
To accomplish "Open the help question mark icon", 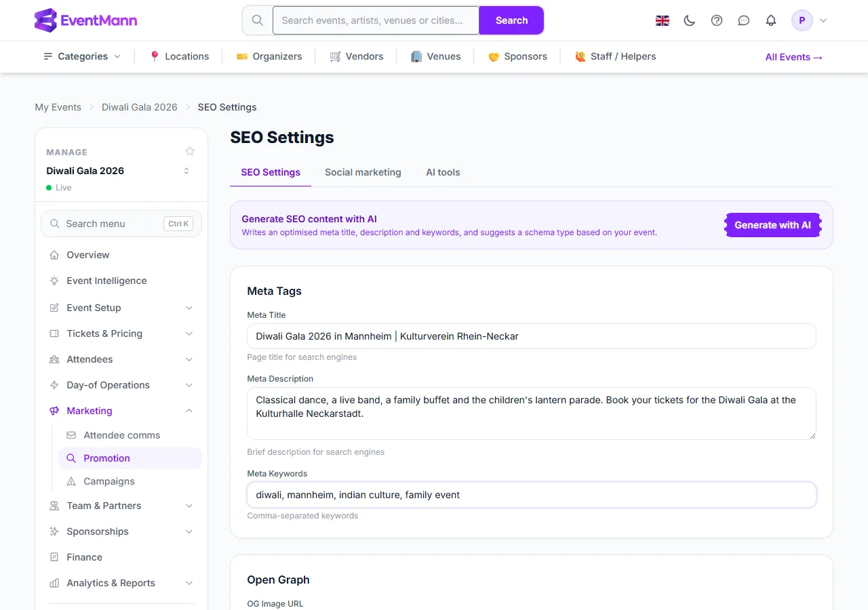I will (717, 20).
